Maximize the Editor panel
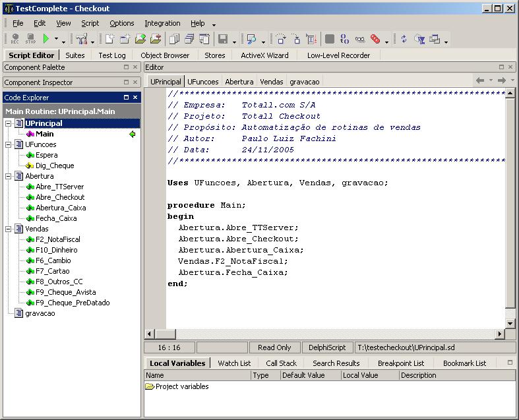Viewport: 519px width, 420px height. coord(501,67)
